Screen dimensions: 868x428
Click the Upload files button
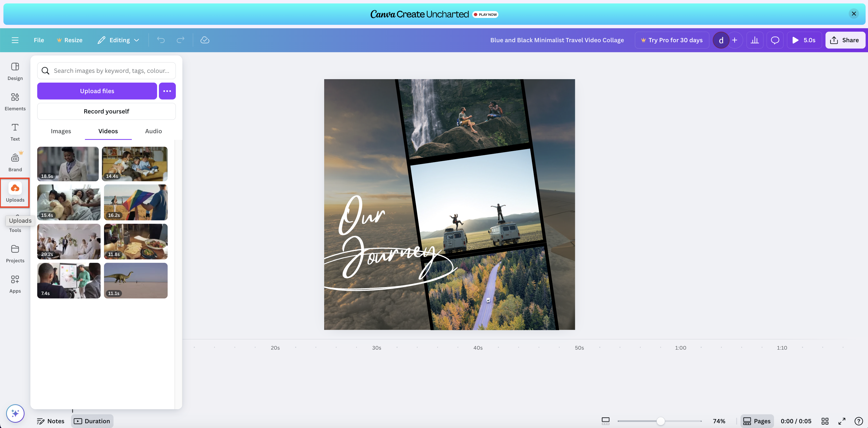(x=97, y=91)
